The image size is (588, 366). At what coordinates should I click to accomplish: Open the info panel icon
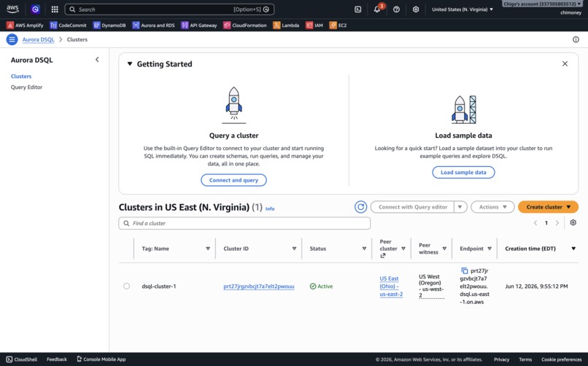pos(576,39)
